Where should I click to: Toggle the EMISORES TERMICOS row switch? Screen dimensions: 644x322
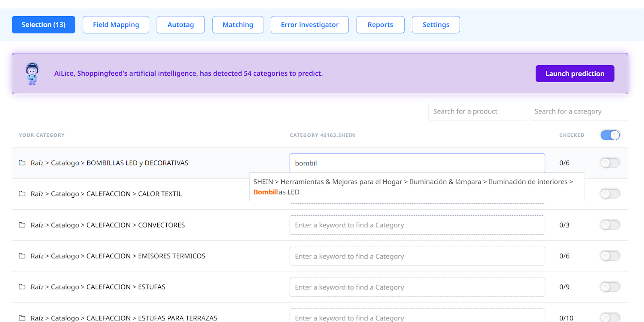point(610,256)
